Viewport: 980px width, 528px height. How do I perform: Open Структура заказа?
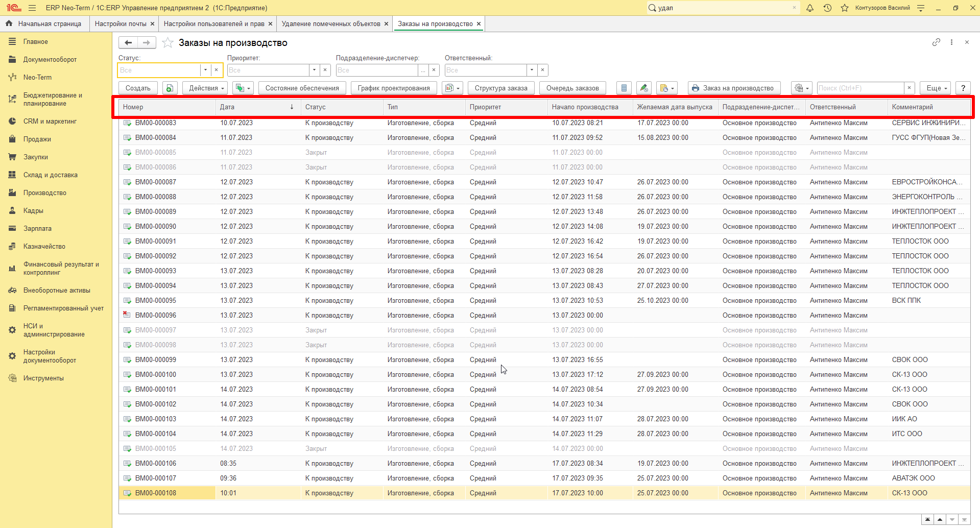pyautogui.click(x=501, y=88)
